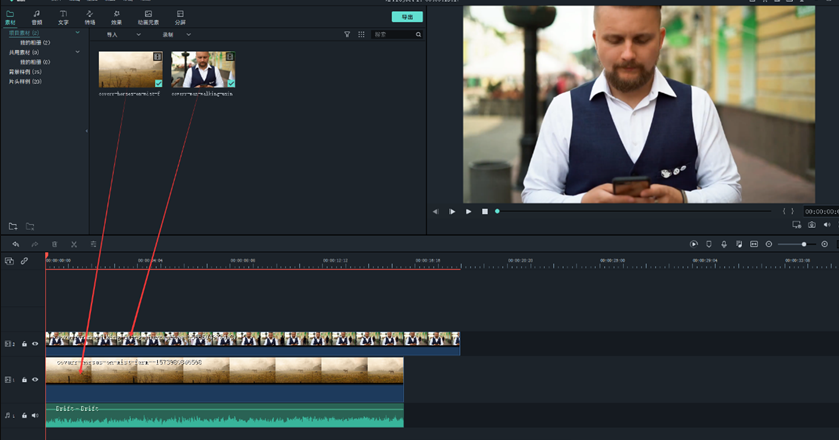Click the link icon beside timeline ruler

pos(25,261)
